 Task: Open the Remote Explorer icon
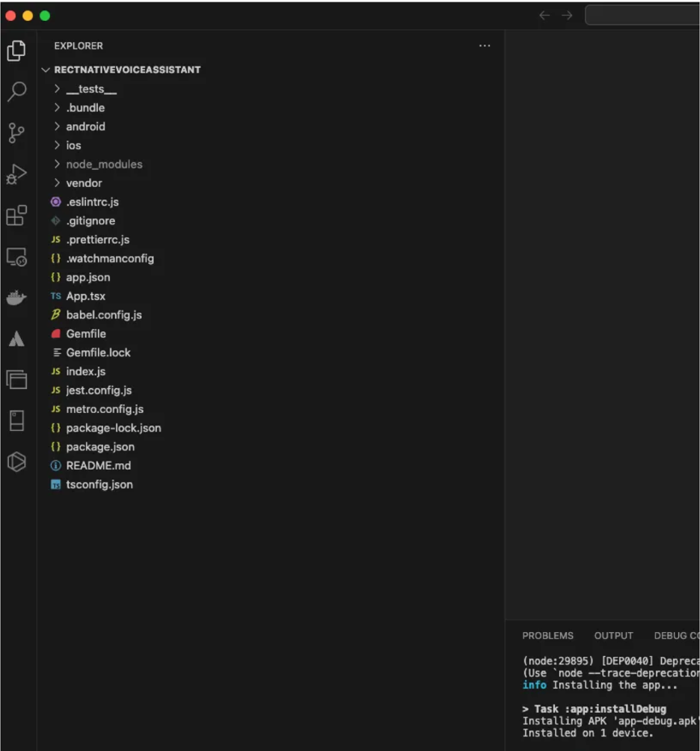click(16, 257)
